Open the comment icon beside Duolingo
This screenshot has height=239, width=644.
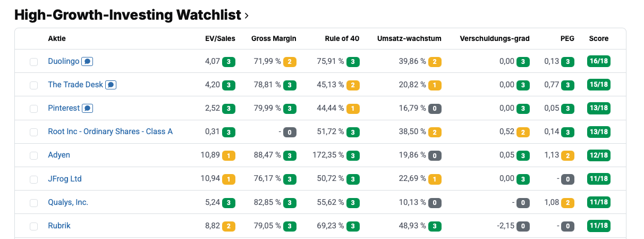click(88, 62)
